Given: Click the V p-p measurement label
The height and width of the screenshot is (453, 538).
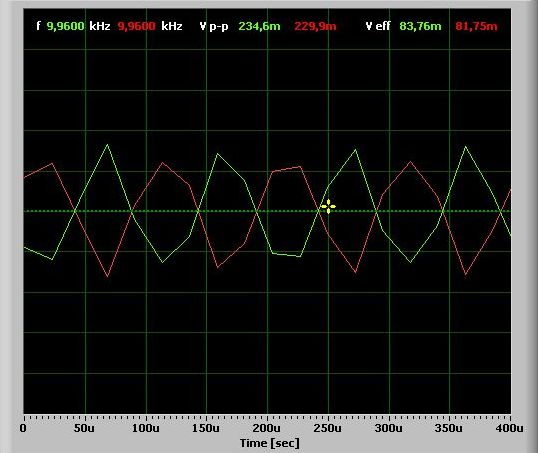Looking at the screenshot, I should click(214, 26).
